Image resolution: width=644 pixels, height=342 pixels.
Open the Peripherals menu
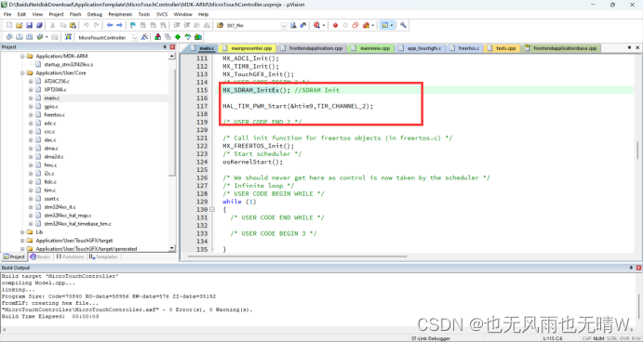tap(120, 14)
